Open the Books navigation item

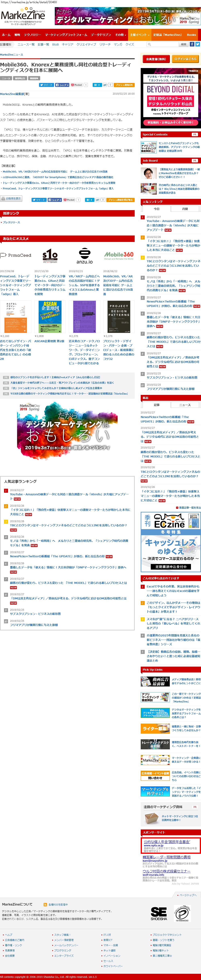tap(192, 35)
